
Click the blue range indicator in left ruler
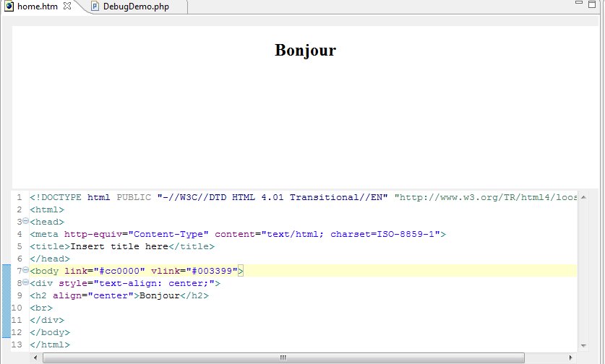pyautogui.click(x=7, y=301)
